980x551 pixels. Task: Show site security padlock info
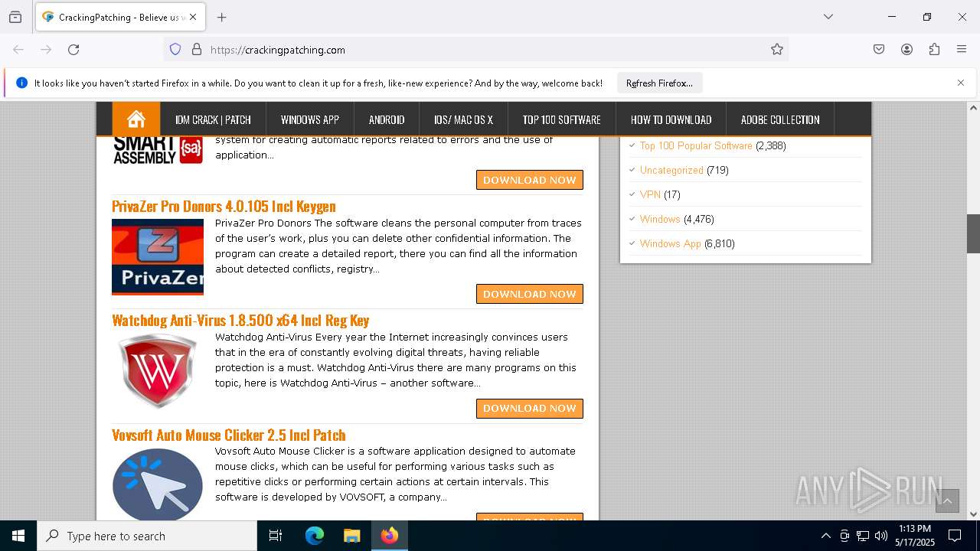pos(197,50)
